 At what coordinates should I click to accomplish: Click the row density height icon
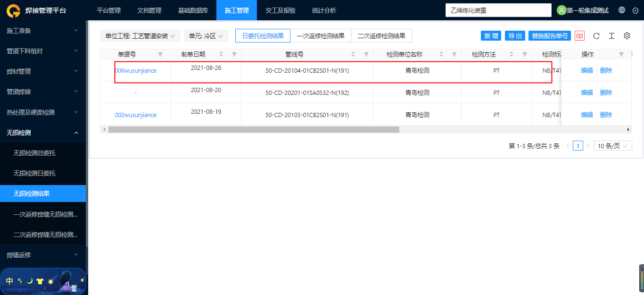[611, 36]
